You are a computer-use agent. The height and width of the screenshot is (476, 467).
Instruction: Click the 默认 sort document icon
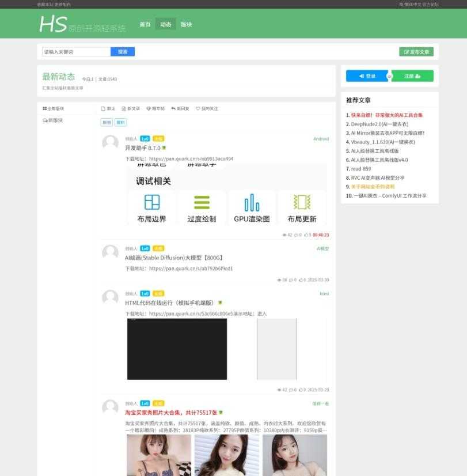tap(102, 108)
